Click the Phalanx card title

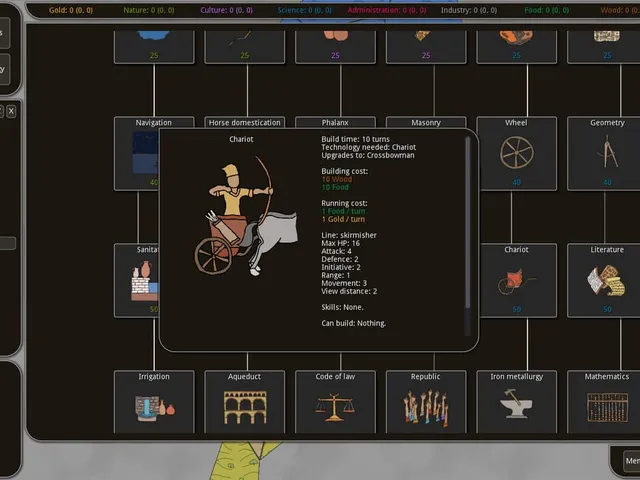[x=335, y=122]
